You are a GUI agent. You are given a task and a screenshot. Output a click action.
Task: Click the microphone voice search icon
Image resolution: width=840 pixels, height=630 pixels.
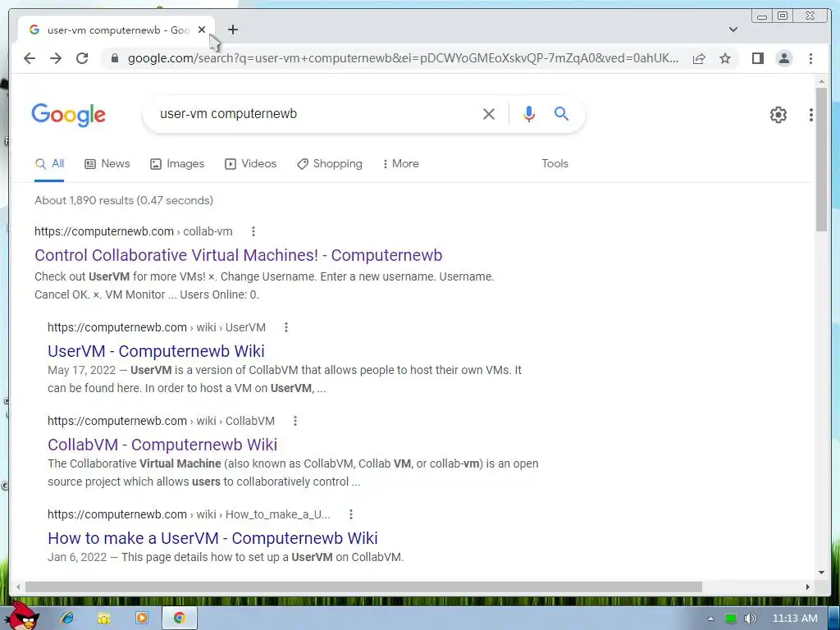click(529, 113)
